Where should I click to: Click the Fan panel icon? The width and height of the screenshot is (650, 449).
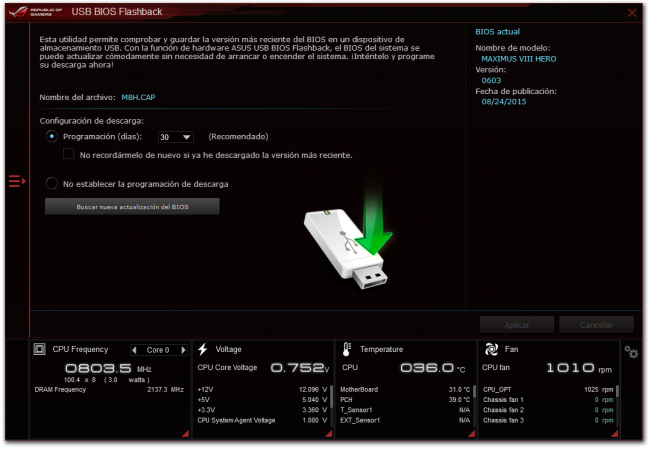coord(492,349)
